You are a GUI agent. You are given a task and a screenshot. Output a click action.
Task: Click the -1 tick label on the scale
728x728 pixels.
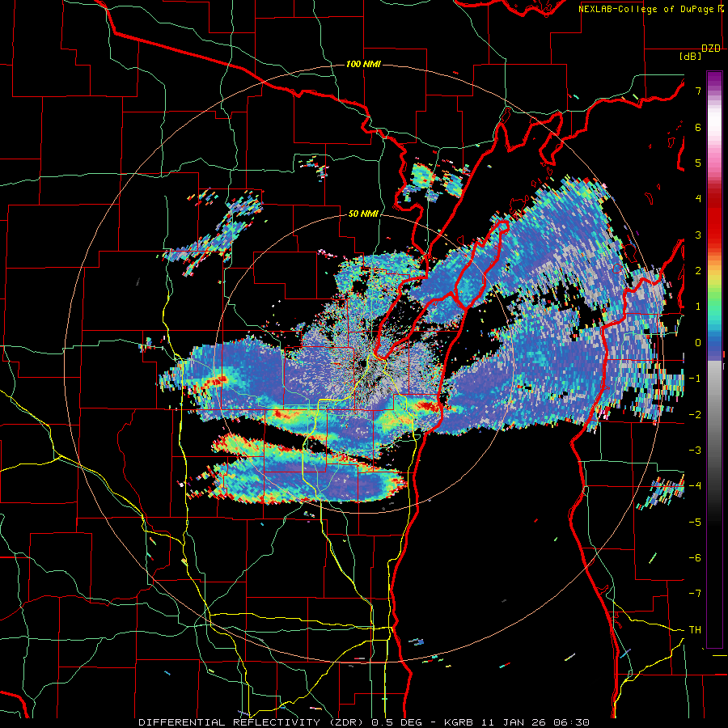tap(695, 379)
